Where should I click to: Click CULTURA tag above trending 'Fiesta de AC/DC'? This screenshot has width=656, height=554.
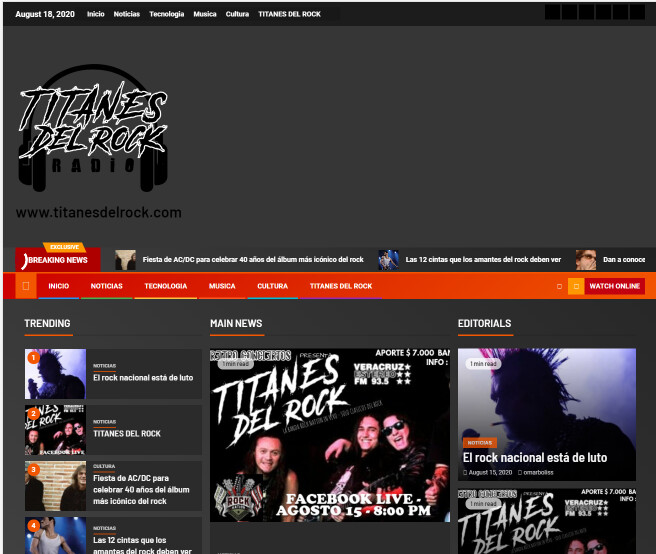[x=104, y=466]
